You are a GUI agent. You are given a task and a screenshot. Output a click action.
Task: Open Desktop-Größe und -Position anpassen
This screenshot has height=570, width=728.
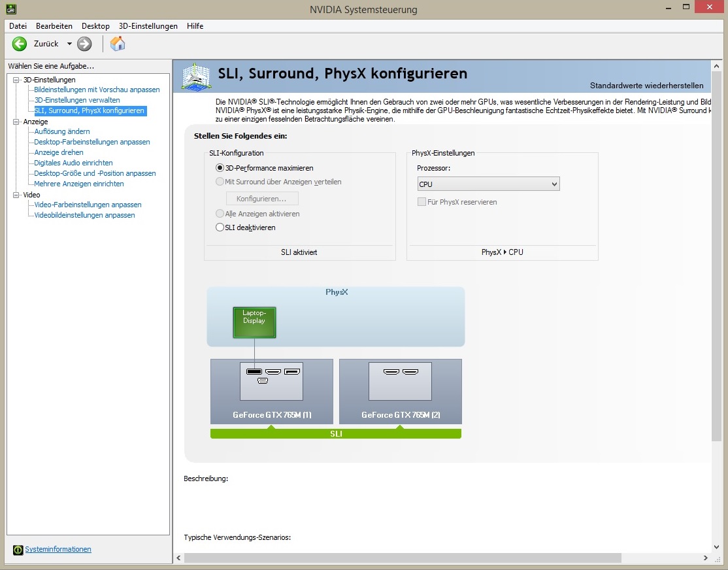[95, 173]
